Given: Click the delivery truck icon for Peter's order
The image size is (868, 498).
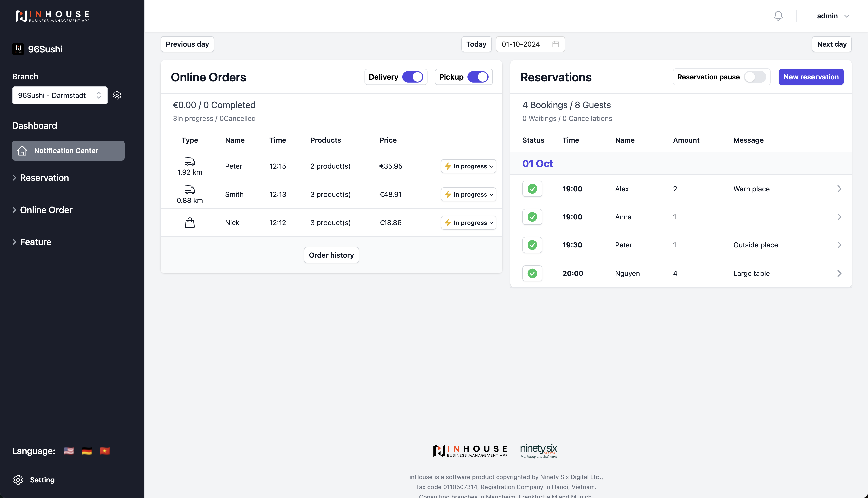Looking at the screenshot, I should point(190,161).
